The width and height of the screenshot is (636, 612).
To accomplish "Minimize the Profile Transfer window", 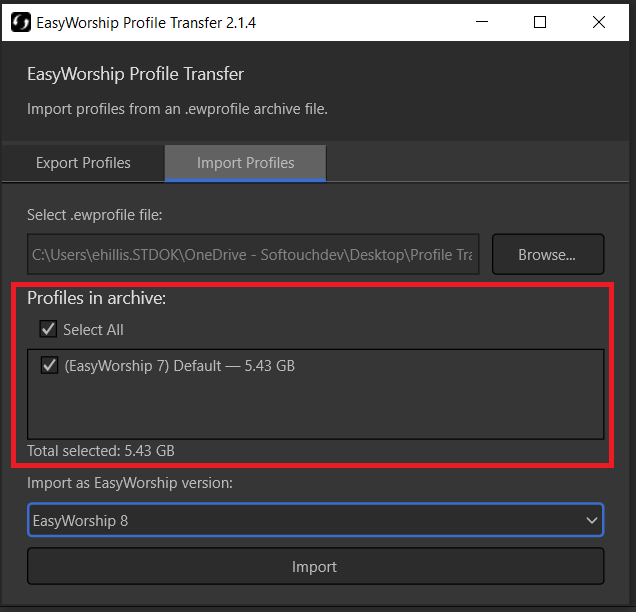I will coord(482,22).
